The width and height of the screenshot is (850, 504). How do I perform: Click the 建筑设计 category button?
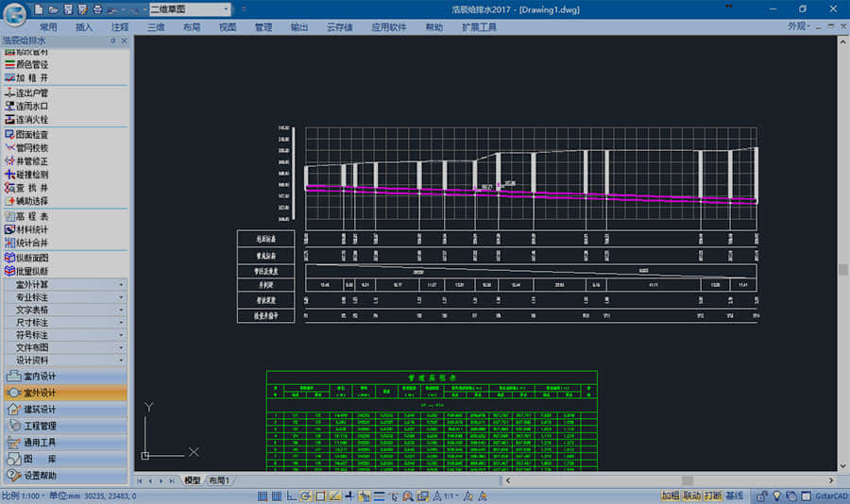[64, 409]
